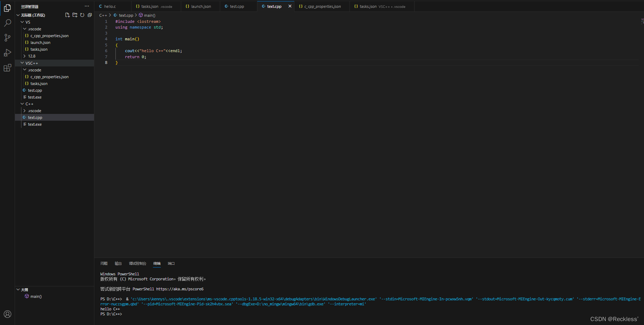Create a new file in Explorer
The image size is (644, 325).
[x=67, y=15]
